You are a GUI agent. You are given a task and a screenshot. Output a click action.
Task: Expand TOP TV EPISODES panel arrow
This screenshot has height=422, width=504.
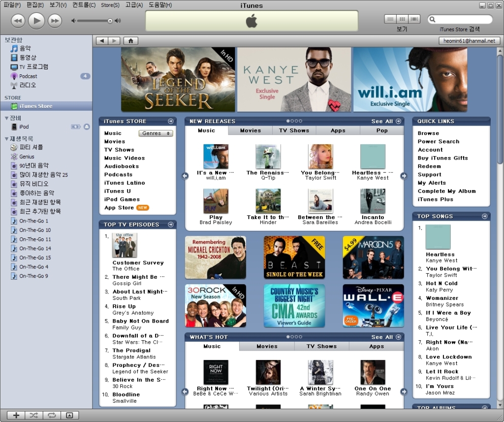171,225
